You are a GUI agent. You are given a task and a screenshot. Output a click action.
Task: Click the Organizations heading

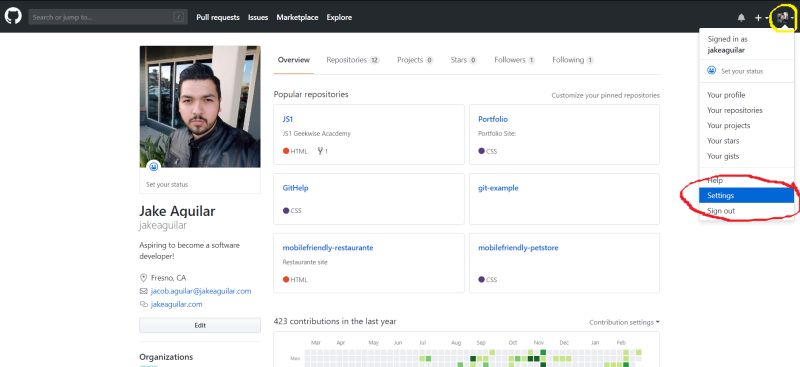(x=166, y=357)
